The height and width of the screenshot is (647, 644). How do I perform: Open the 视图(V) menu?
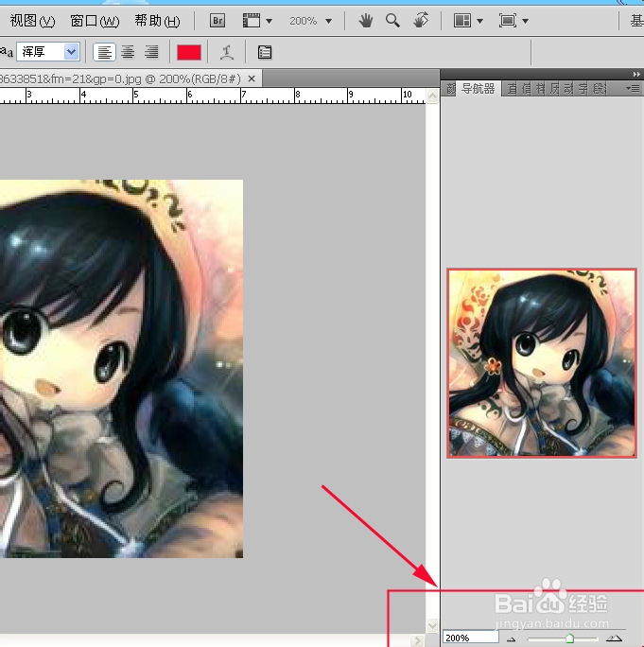[x=32, y=21]
